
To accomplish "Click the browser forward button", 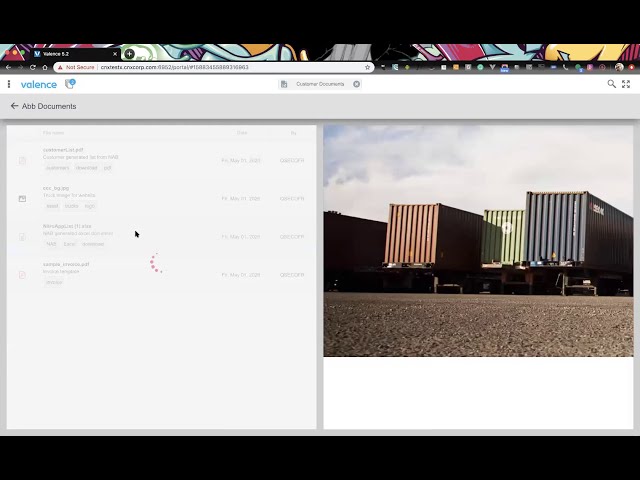I will coord(20,67).
